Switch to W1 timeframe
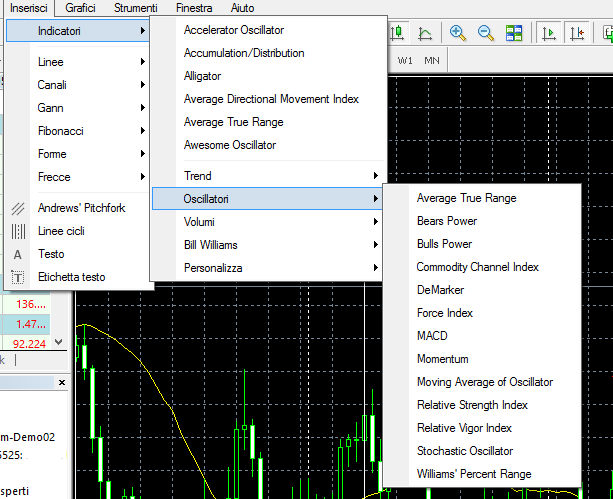The image size is (613, 499). (405, 61)
